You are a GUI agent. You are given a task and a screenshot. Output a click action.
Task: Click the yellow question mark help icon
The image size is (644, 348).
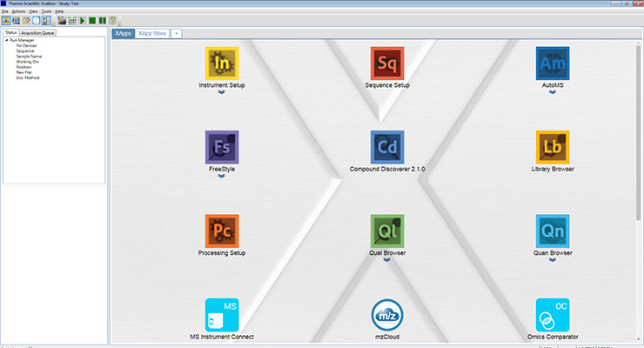pos(112,21)
